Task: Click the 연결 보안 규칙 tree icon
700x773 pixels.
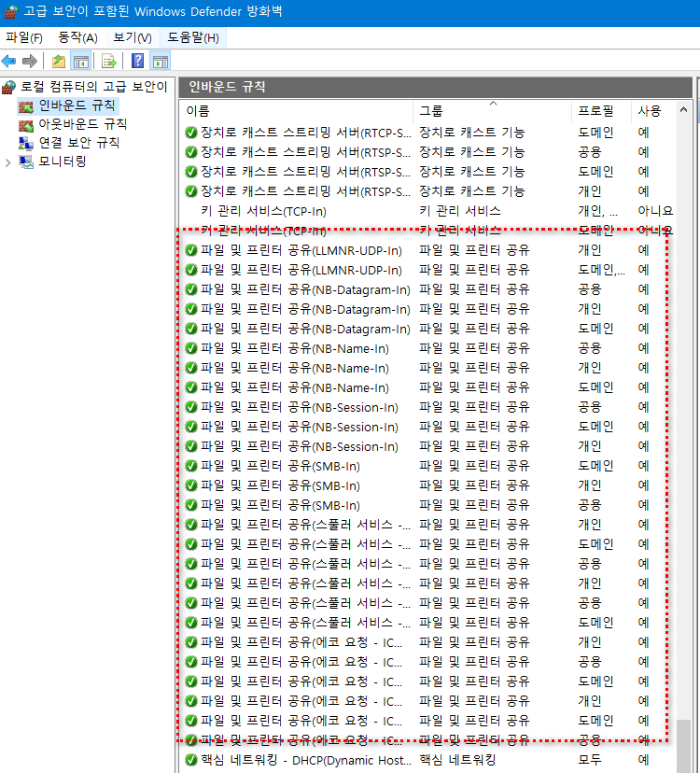Action: pos(26,143)
